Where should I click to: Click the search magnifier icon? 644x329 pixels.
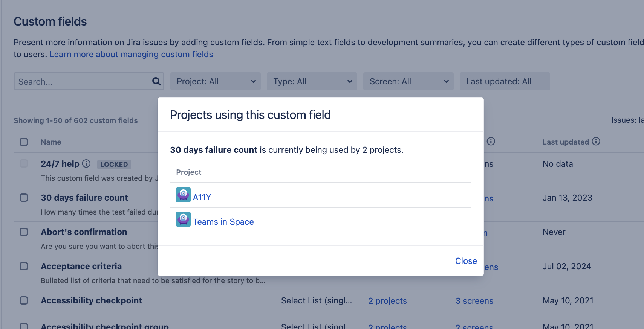[156, 81]
